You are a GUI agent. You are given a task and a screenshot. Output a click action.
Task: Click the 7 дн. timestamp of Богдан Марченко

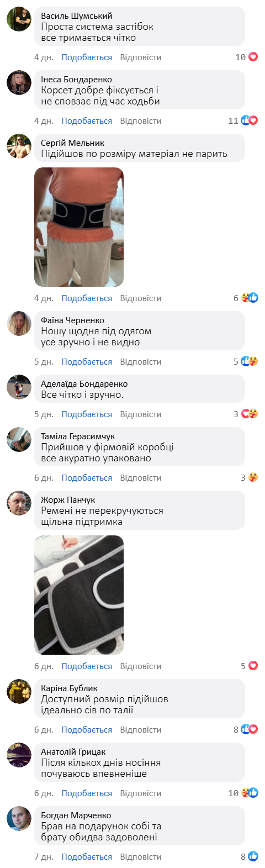click(44, 857)
